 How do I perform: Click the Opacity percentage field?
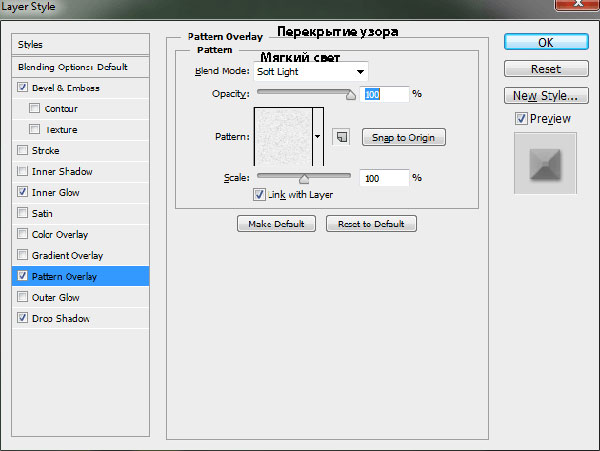coord(385,94)
